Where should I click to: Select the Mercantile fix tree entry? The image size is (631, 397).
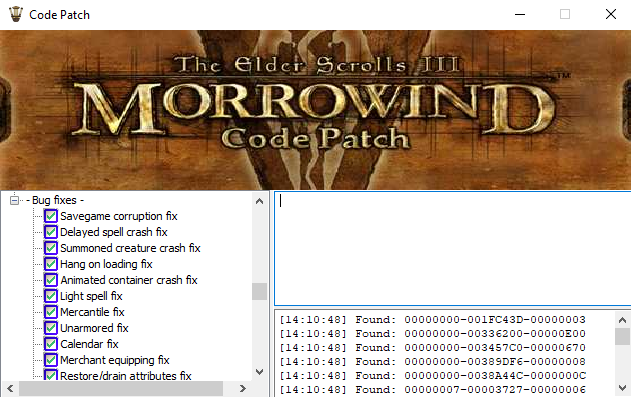pyautogui.click(x=92, y=312)
